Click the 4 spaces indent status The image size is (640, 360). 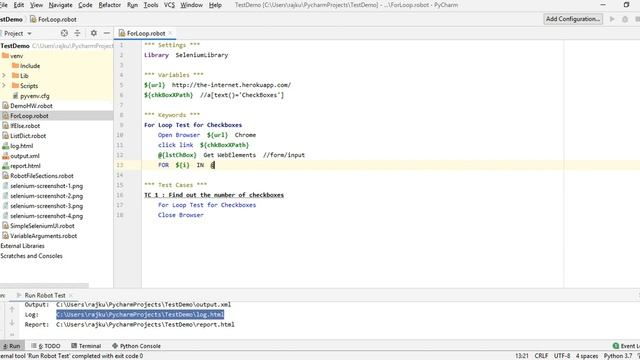[587, 356]
